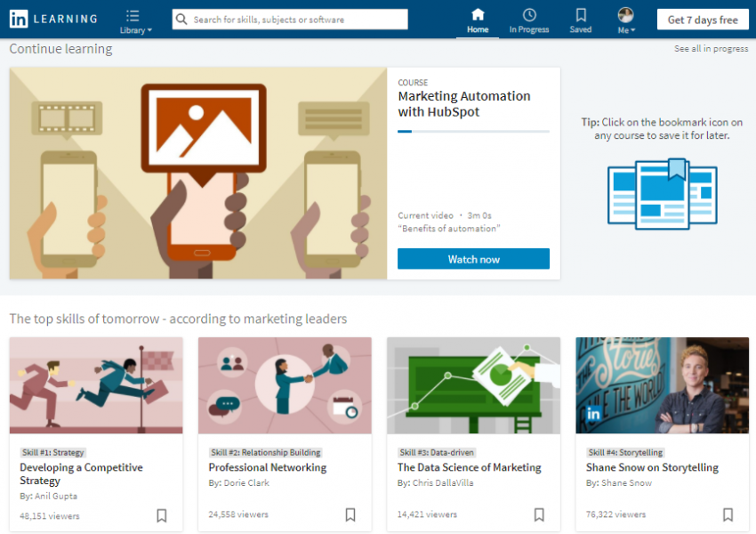Image resolution: width=756 pixels, height=534 pixels.
Task: Open the Me profile dropdown
Action: [x=626, y=20]
